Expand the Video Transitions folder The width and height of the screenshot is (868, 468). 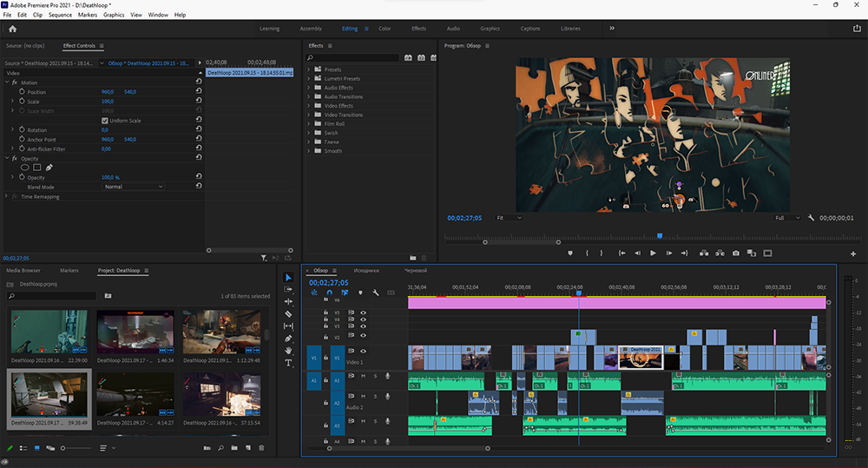(x=310, y=115)
